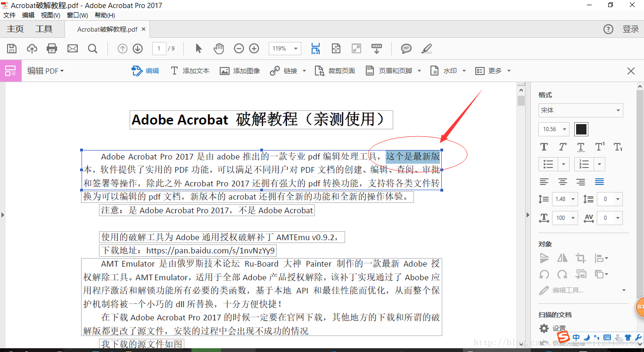Click the full screen expand icon
The image size is (644, 352).
point(356,49)
